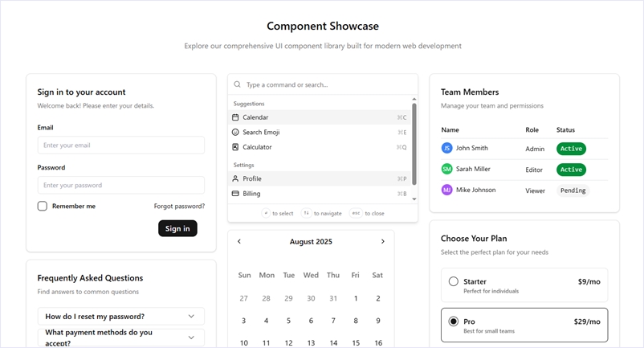The image size is (644, 348).
Task: Select the Pro plan radio button
Action: (x=454, y=321)
